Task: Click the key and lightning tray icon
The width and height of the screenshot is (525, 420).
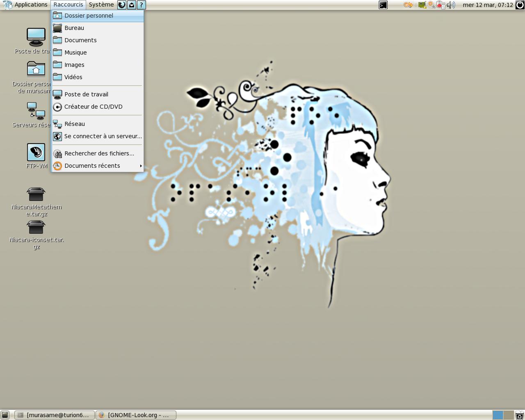Action: [408, 5]
